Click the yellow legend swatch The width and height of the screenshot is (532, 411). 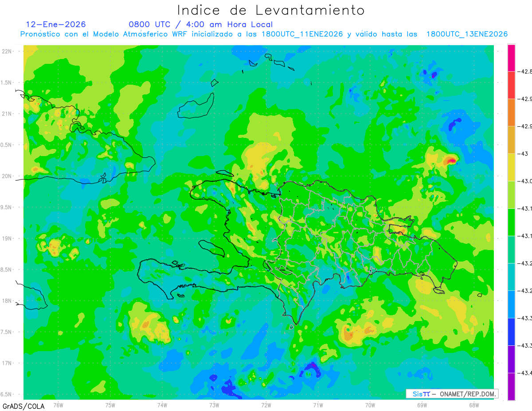[x=511, y=167]
